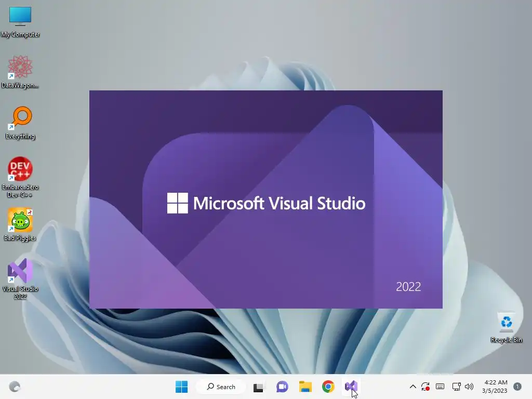532x399 pixels.
Task: Click the taskbar Search box
Action: click(x=221, y=387)
